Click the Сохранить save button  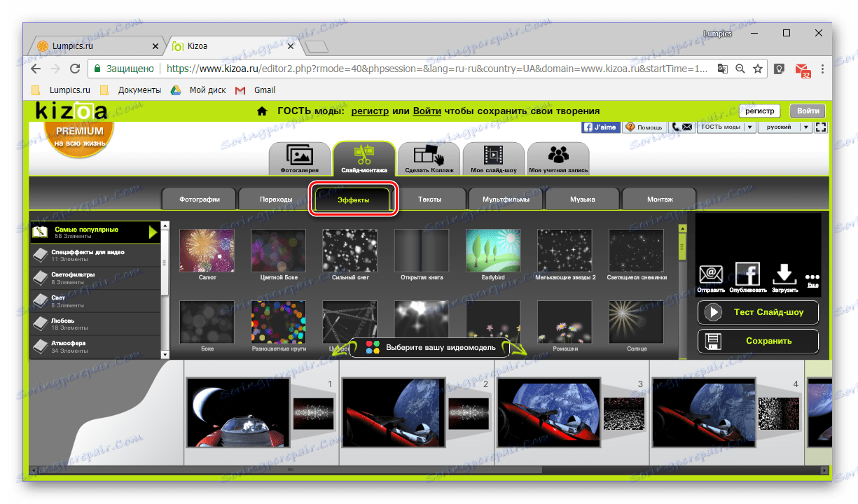pyautogui.click(x=759, y=341)
